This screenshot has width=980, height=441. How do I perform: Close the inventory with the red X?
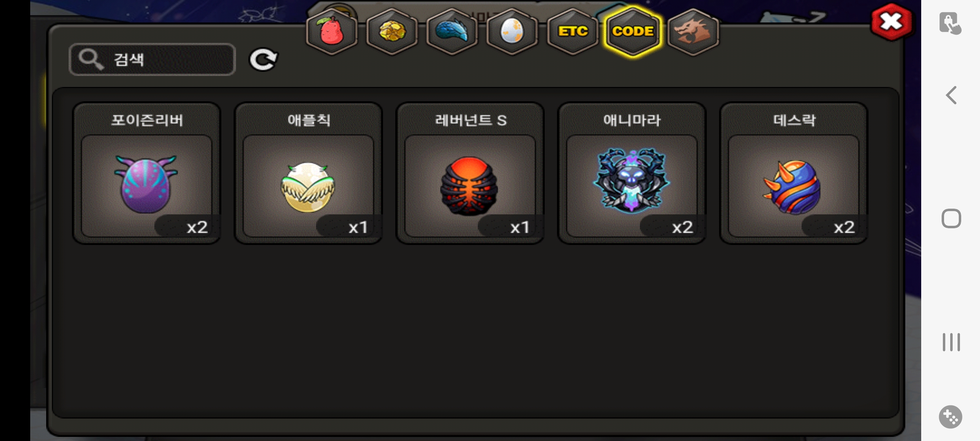click(x=891, y=22)
